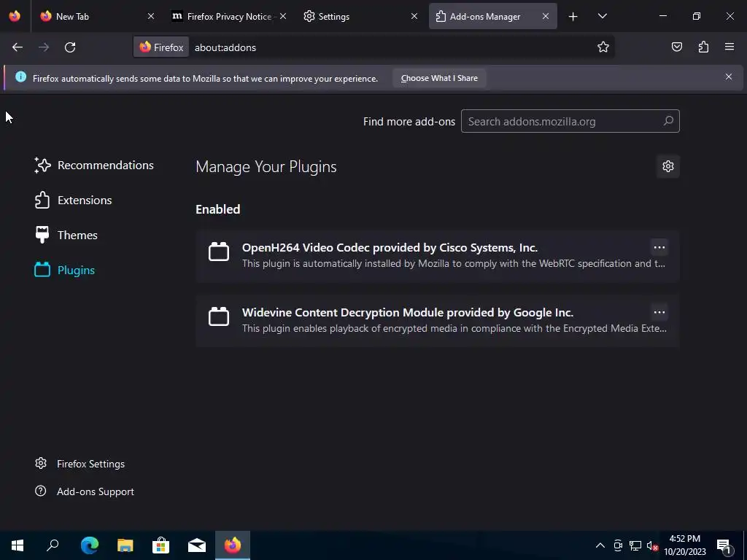This screenshot has height=560, width=747.
Task: Open a new tab with plus button
Action: (x=573, y=17)
